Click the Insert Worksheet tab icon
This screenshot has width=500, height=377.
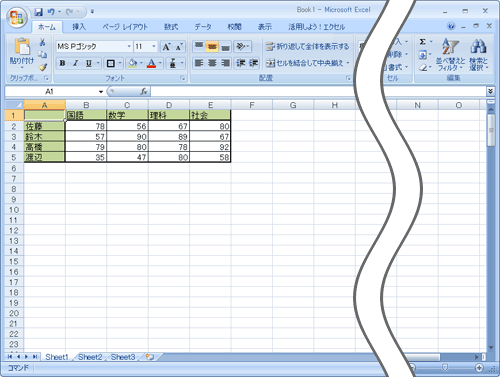pyautogui.click(x=150, y=357)
